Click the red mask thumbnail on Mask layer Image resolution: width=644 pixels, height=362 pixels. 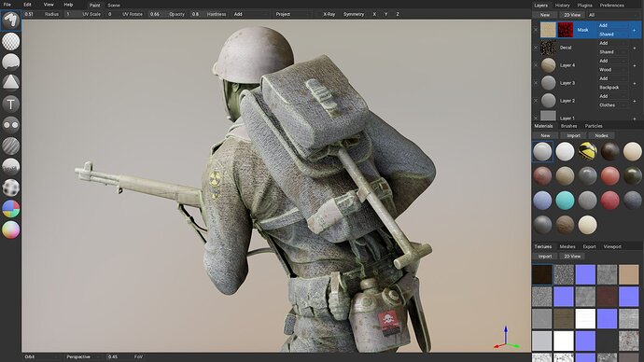pos(566,30)
